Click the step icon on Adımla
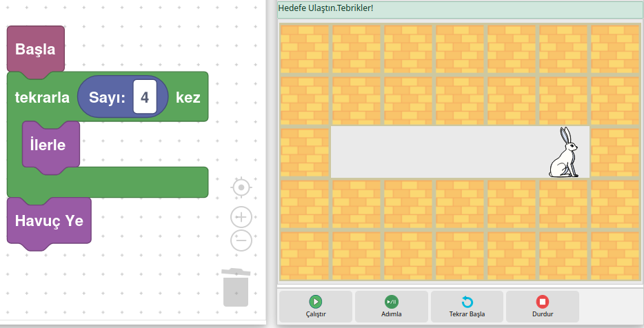The height and width of the screenshot is (328, 644). coord(391,301)
